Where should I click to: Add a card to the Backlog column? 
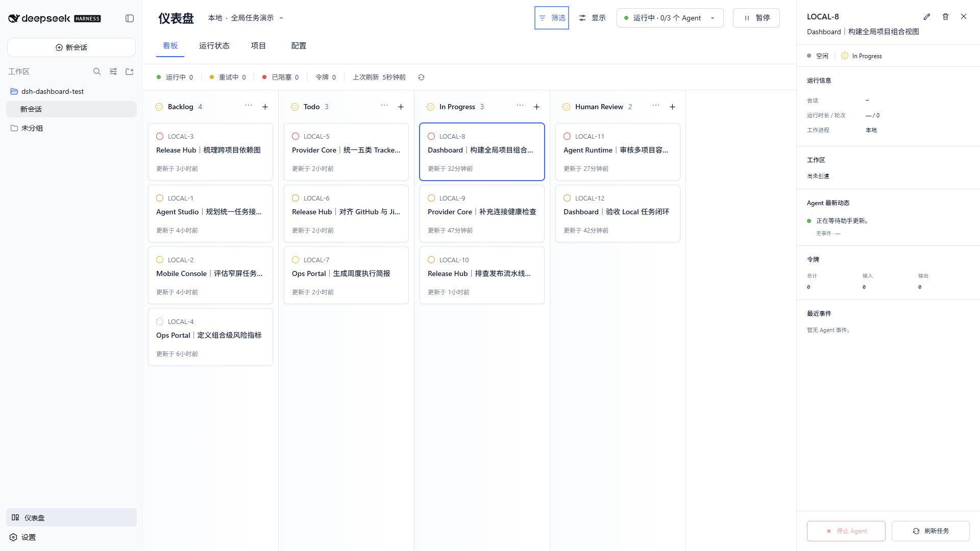coord(265,107)
